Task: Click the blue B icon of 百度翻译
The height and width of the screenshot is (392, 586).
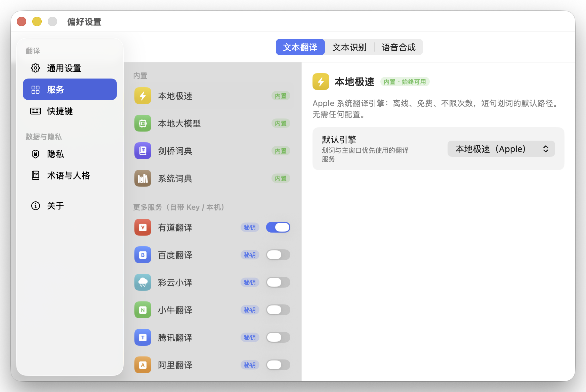Action: 143,255
